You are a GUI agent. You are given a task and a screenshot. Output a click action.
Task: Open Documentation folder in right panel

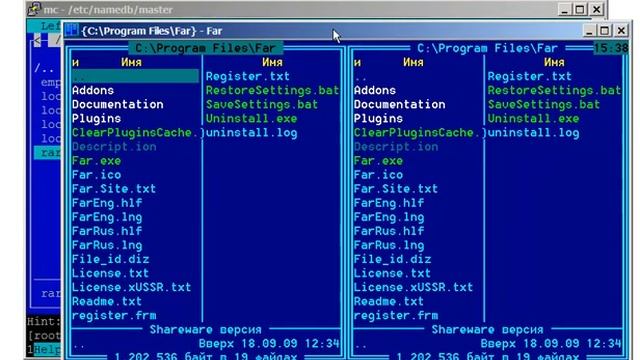pyautogui.click(x=400, y=104)
